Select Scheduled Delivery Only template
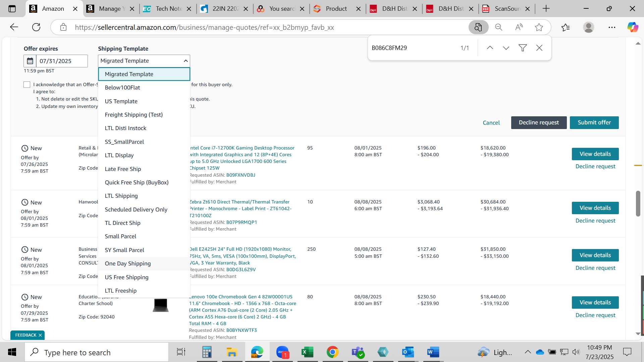 click(x=144, y=209)
